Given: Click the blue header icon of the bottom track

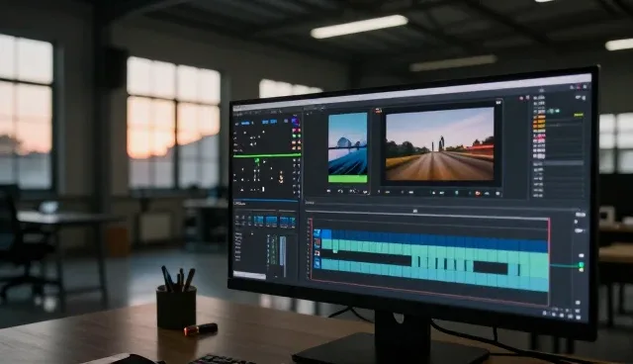Looking at the screenshot, I should pyautogui.click(x=317, y=263).
